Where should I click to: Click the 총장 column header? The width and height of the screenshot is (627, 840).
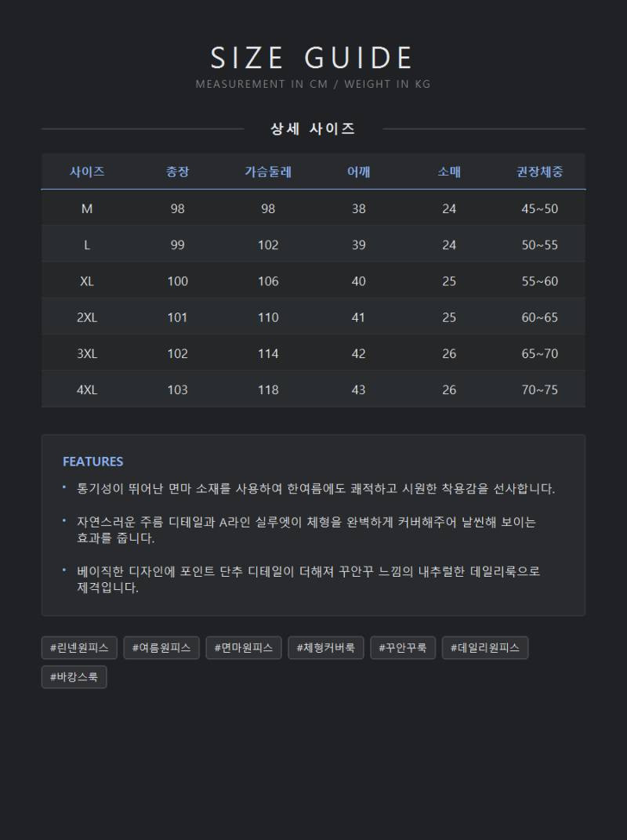177,172
